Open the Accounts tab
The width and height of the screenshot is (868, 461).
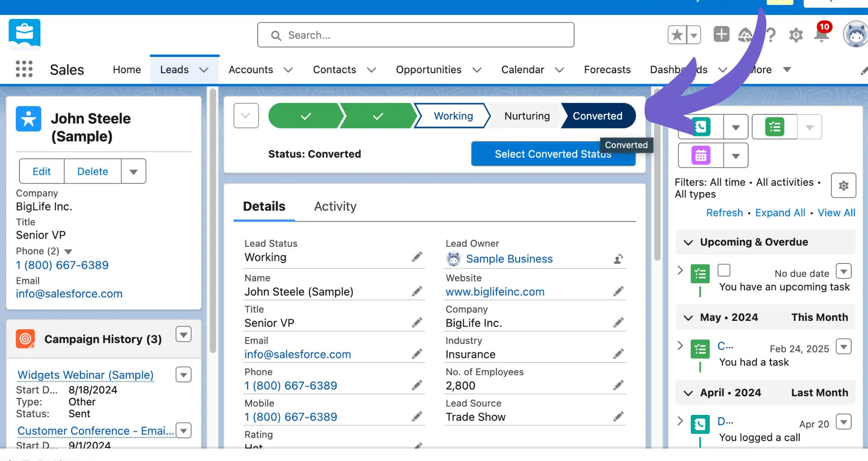coord(250,70)
